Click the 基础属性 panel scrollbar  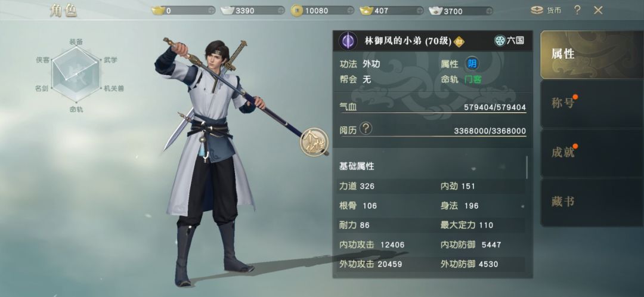pyautogui.click(x=527, y=167)
